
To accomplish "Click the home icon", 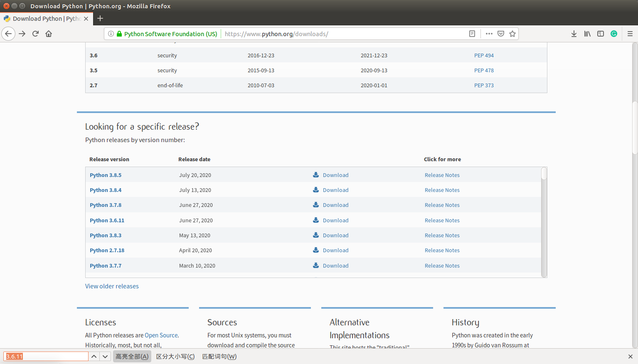I will (49, 34).
